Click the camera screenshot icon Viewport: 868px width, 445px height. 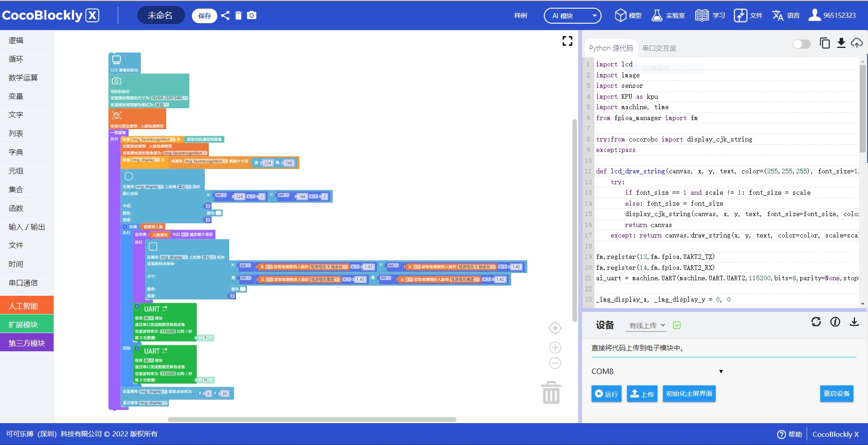[251, 15]
